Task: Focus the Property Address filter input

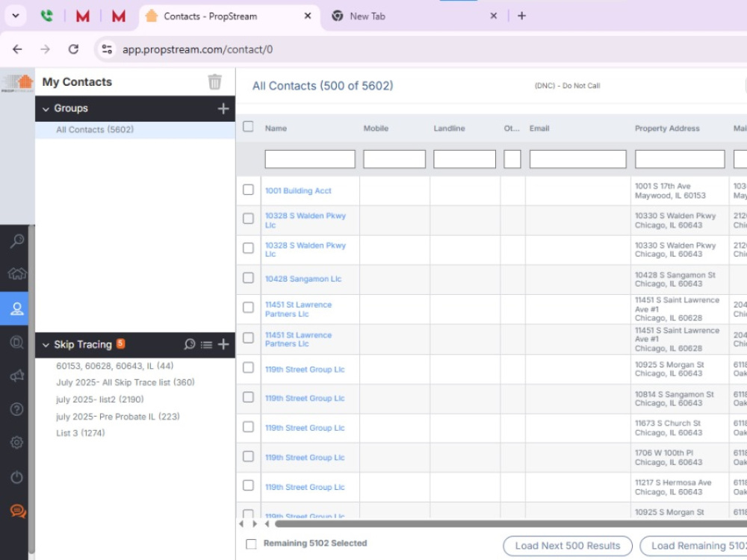Action: coord(680,159)
